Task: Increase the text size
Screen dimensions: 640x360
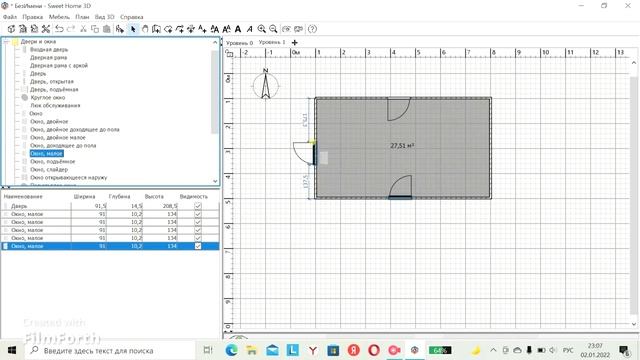Action: pos(214,29)
